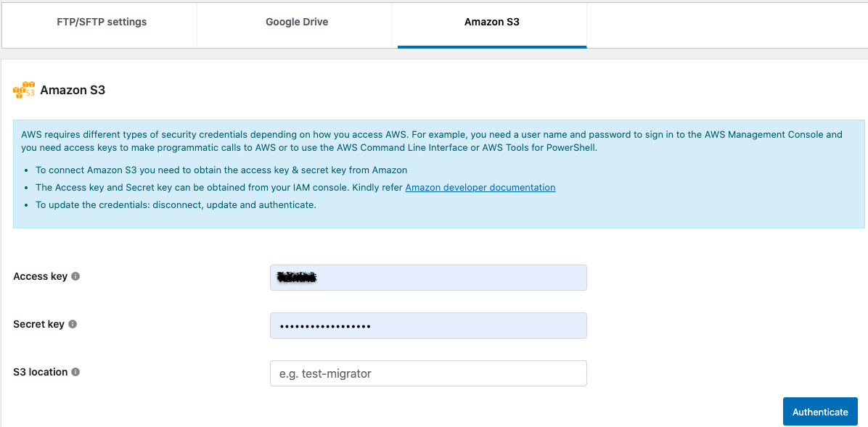This screenshot has width=868, height=427.
Task: Click the Secret key field label
Action: click(x=38, y=324)
